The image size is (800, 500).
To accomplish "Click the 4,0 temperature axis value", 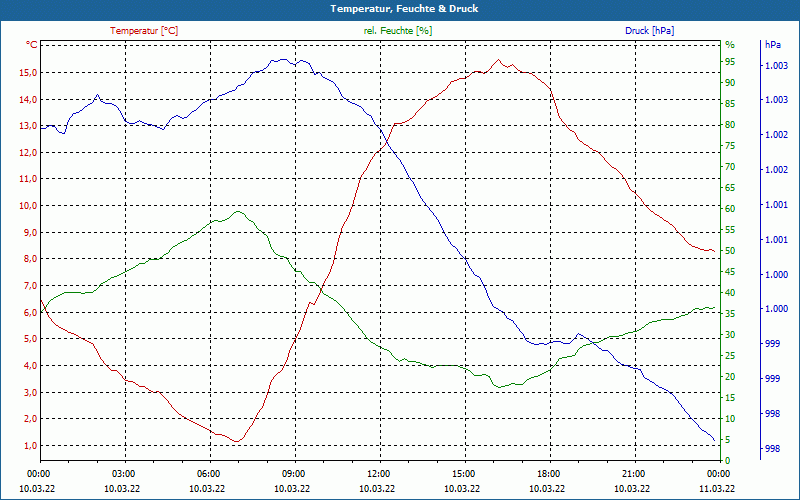I will pyautogui.click(x=30, y=365).
